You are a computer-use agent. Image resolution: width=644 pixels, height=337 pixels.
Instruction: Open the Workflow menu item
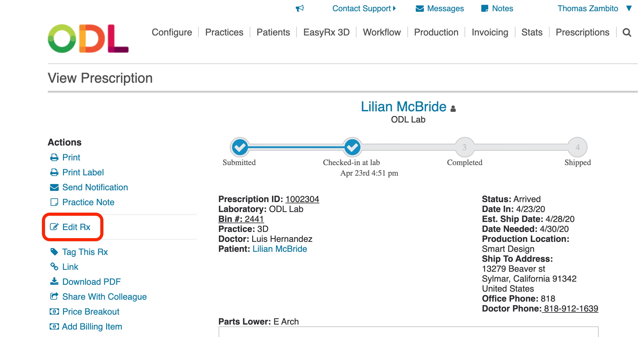tap(382, 32)
